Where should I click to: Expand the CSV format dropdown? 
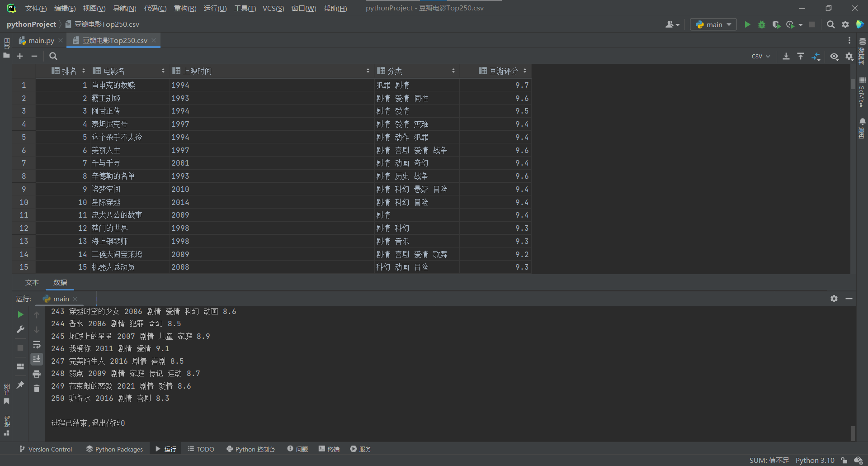(x=761, y=56)
